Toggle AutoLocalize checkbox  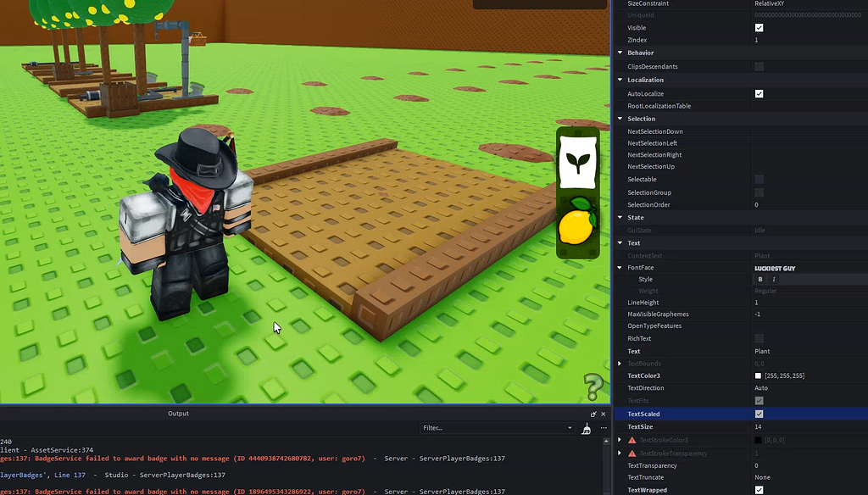[x=759, y=94]
